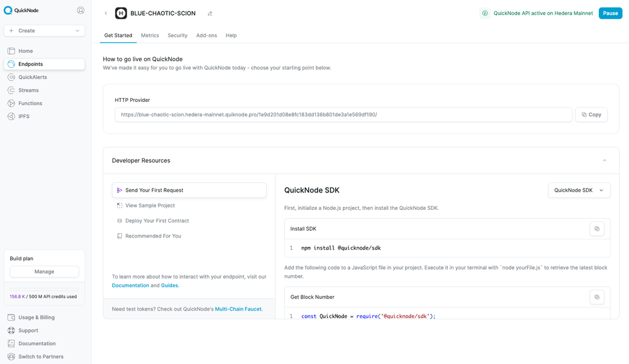Click the Endpoints sidebar icon

11,64
